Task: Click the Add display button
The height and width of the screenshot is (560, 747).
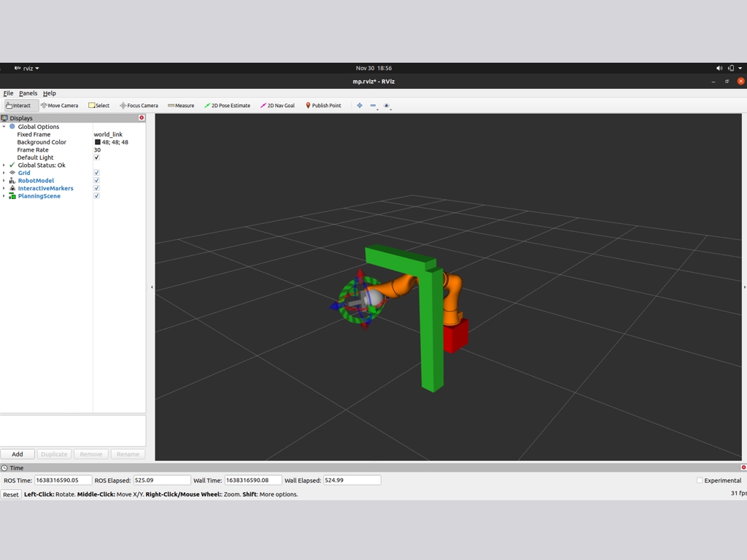Action: pyautogui.click(x=18, y=454)
